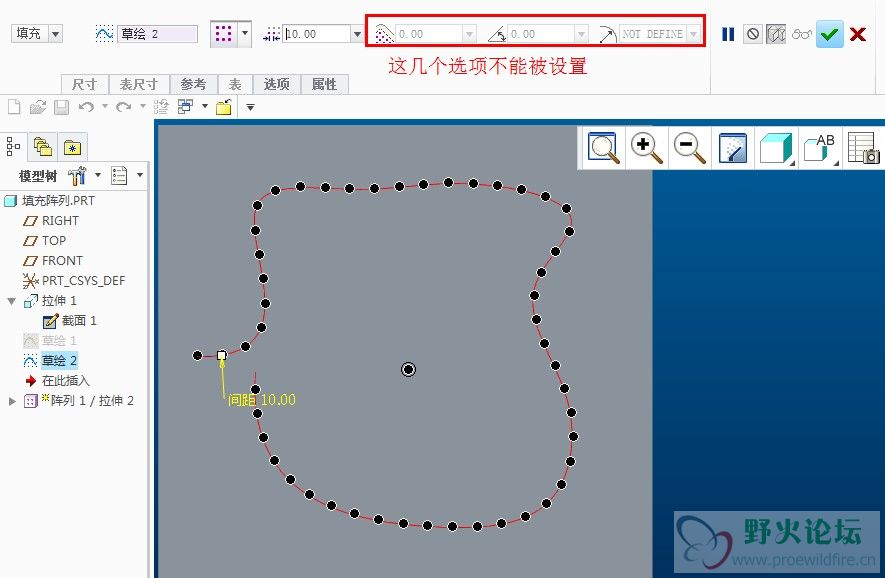
Task: Select the RIGHT datum plane
Action: (x=51, y=221)
